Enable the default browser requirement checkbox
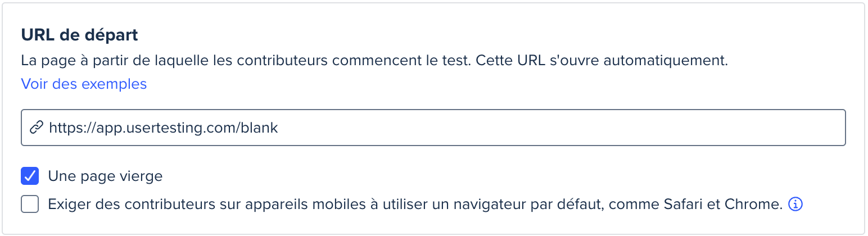The image size is (868, 236). coord(30,204)
